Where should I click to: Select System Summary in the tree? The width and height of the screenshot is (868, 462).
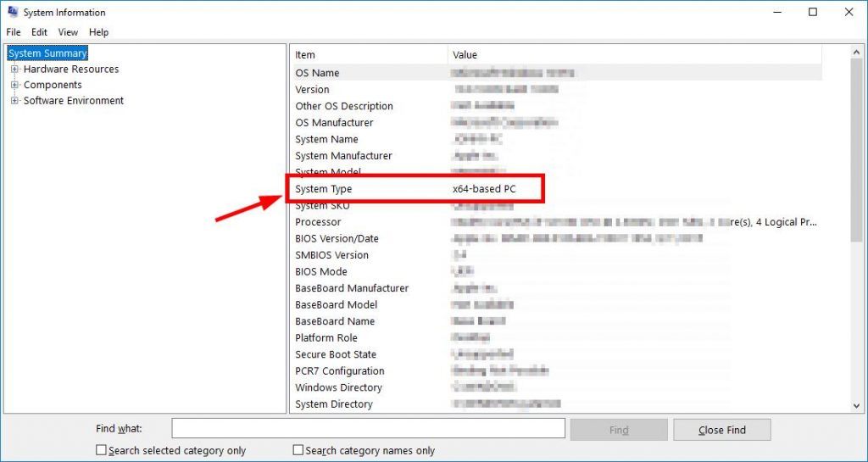point(47,53)
